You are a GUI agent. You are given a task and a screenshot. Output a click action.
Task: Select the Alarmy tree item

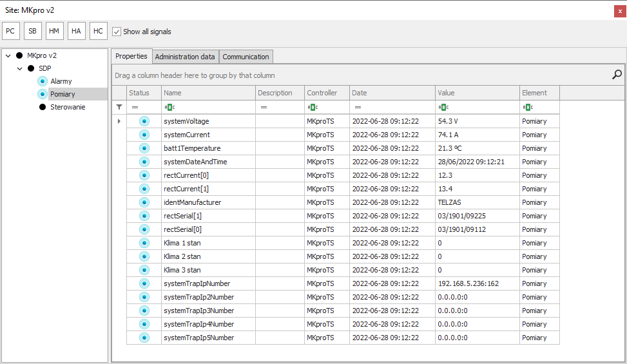pyautogui.click(x=61, y=81)
